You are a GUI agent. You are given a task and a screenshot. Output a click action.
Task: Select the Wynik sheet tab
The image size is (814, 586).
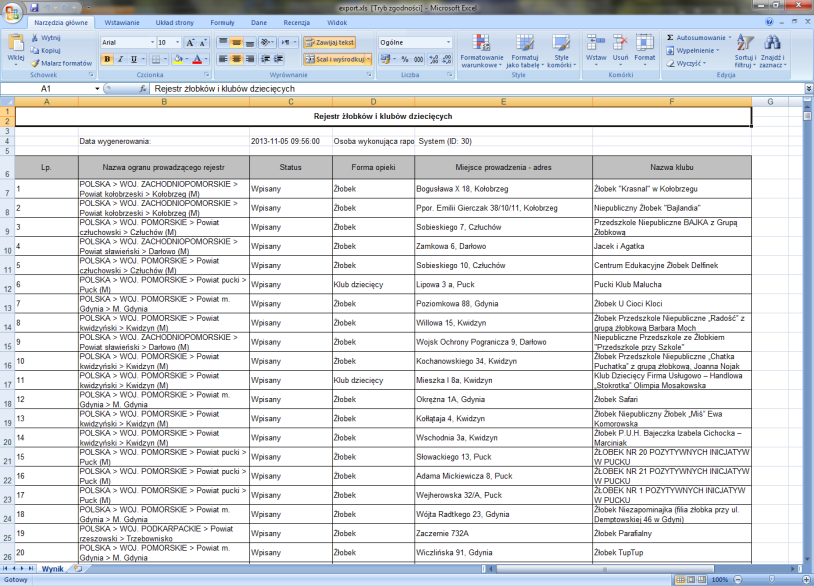[52, 569]
